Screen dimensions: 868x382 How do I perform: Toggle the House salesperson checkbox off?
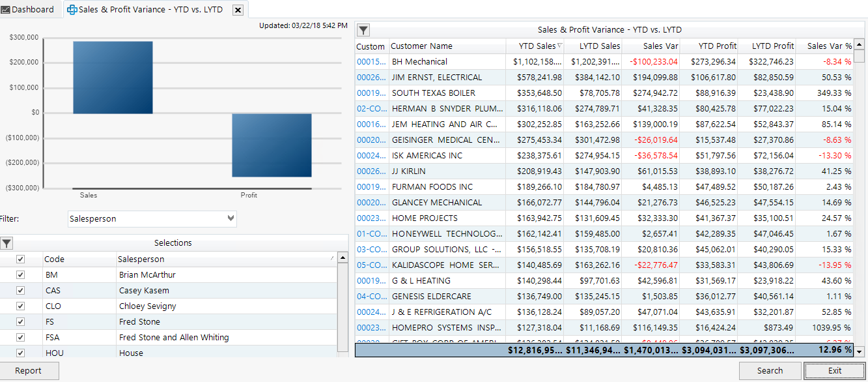[20, 353]
